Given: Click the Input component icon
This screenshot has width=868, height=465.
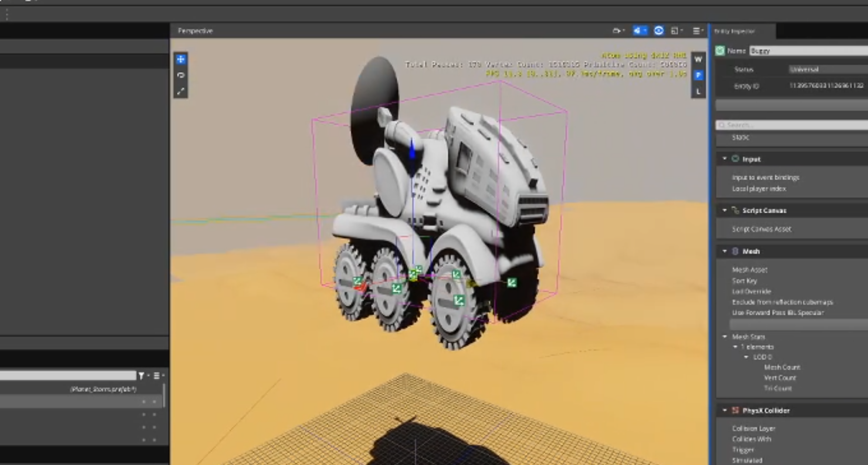Looking at the screenshot, I should pyautogui.click(x=735, y=159).
